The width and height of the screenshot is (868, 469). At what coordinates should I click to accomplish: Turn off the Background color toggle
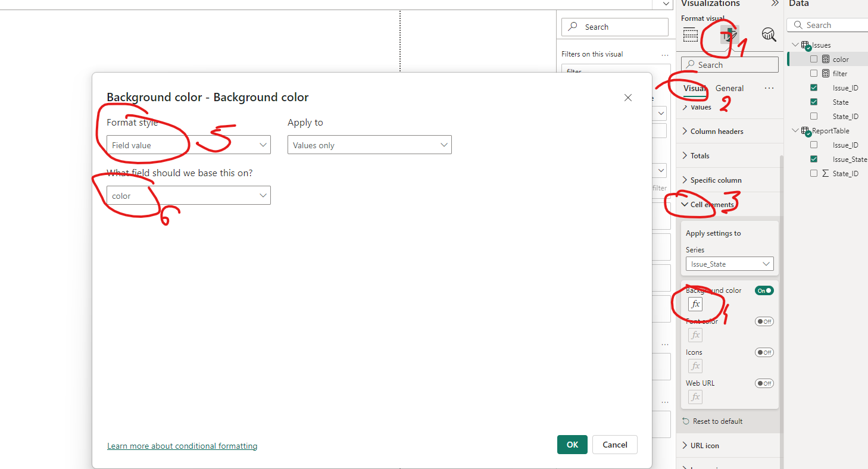pyautogui.click(x=764, y=290)
